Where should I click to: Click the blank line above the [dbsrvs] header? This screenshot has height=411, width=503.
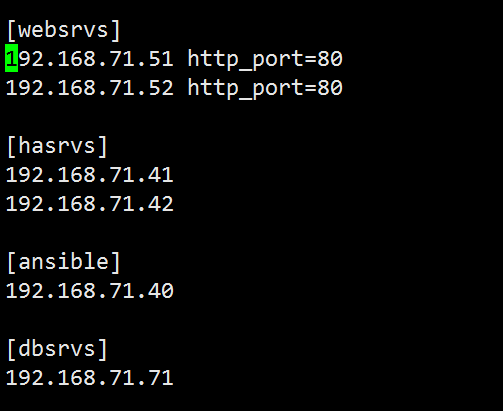point(251,320)
